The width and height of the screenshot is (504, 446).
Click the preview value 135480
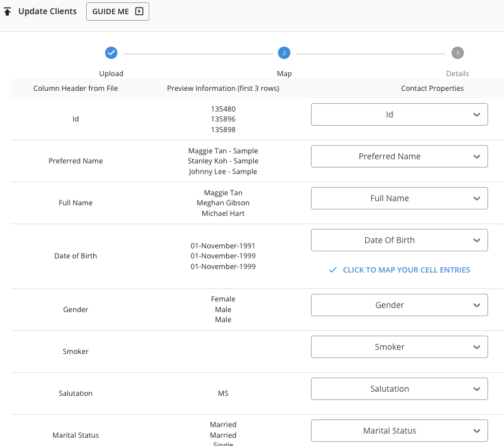click(223, 109)
